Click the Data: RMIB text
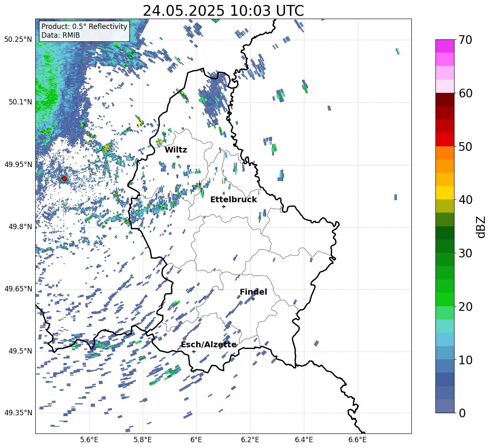 pos(61,35)
